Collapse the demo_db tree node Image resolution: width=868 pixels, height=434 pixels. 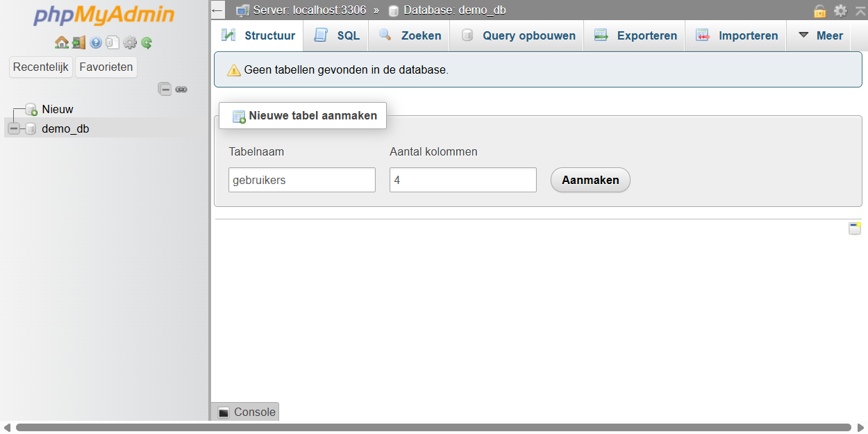click(14, 128)
